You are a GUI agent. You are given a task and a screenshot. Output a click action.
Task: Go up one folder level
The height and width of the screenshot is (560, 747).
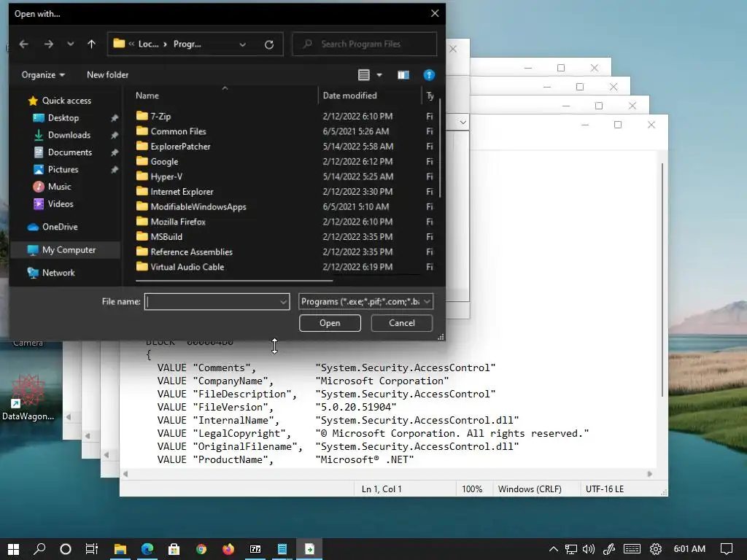coord(91,44)
